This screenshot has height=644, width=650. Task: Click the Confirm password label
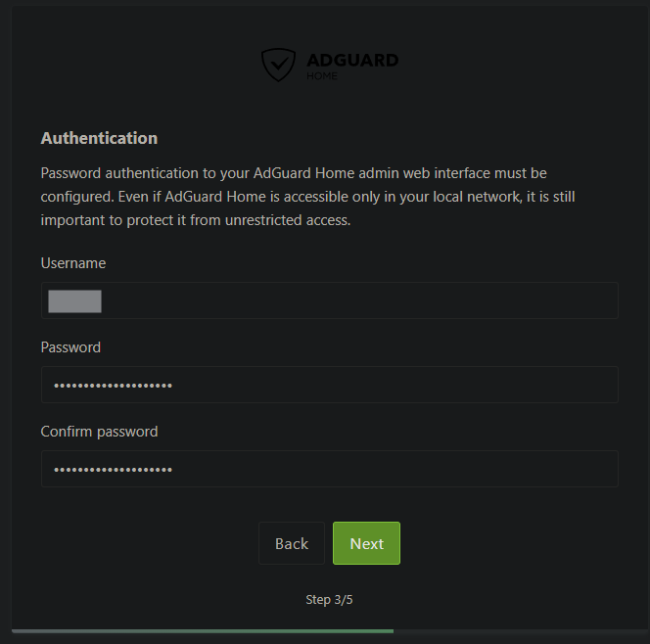[x=99, y=432]
